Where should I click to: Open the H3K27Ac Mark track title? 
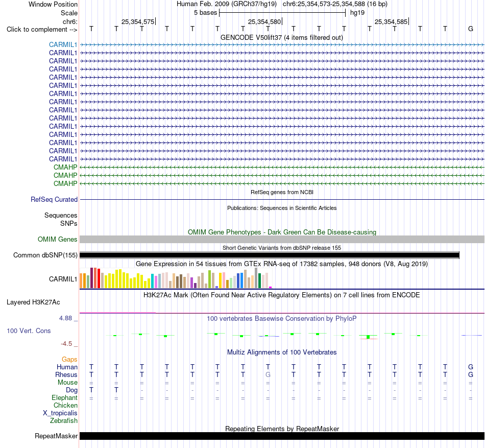pos(282,295)
